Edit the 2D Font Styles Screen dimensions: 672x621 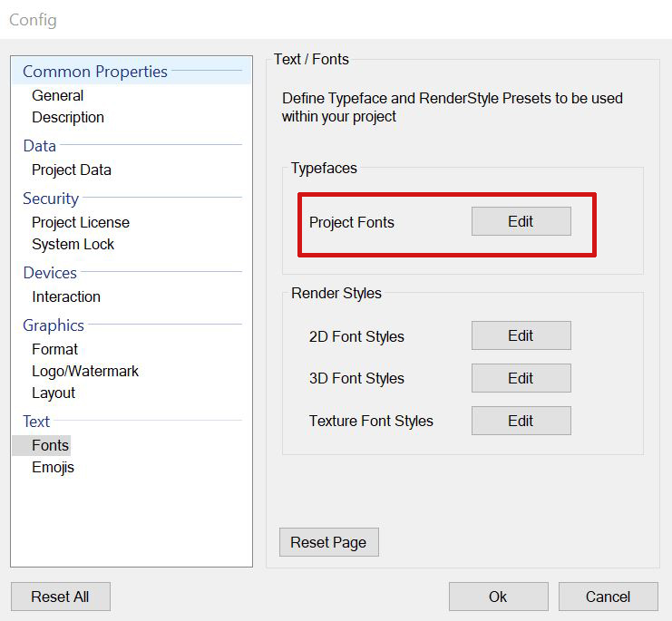click(x=521, y=335)
